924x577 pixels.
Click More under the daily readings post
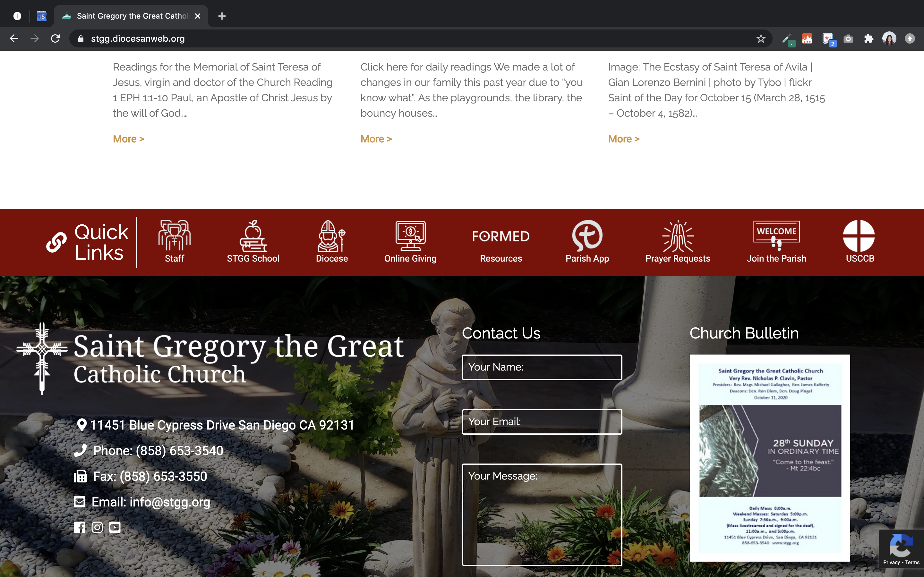coord(128,139)
